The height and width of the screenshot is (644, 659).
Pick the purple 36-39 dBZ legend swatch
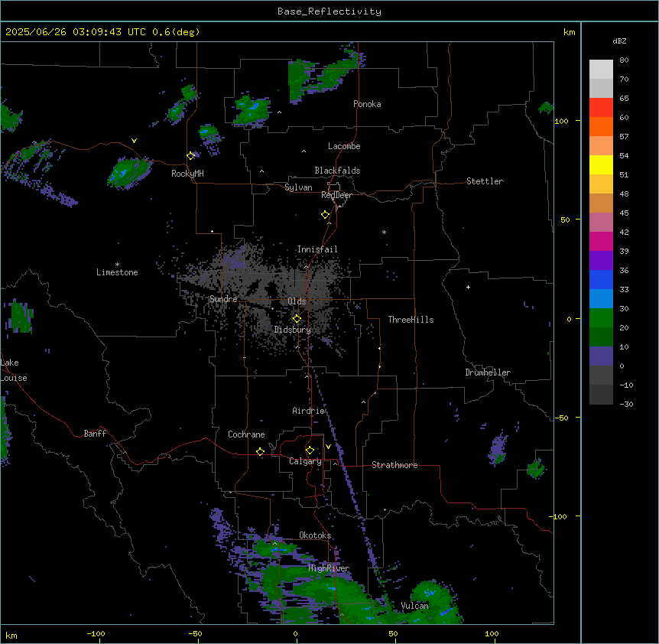tap(601, 261)
